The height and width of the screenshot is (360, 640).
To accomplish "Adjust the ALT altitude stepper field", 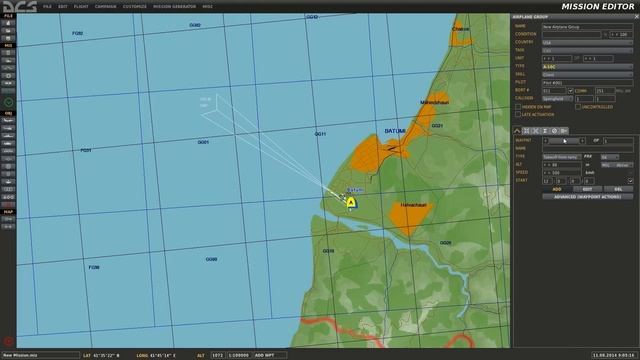I will point(562,165).
